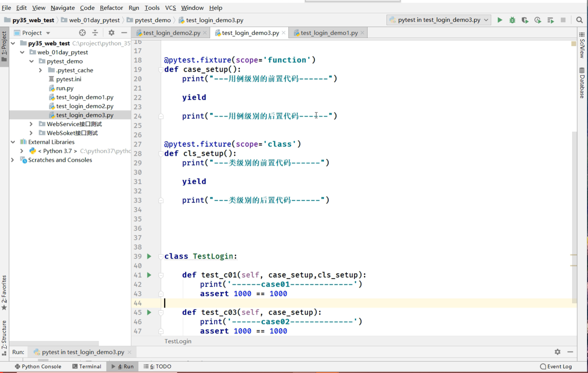Open Run tool window settings gear
The height and width of the screenshot is (373, 588).
click(557, 352)
